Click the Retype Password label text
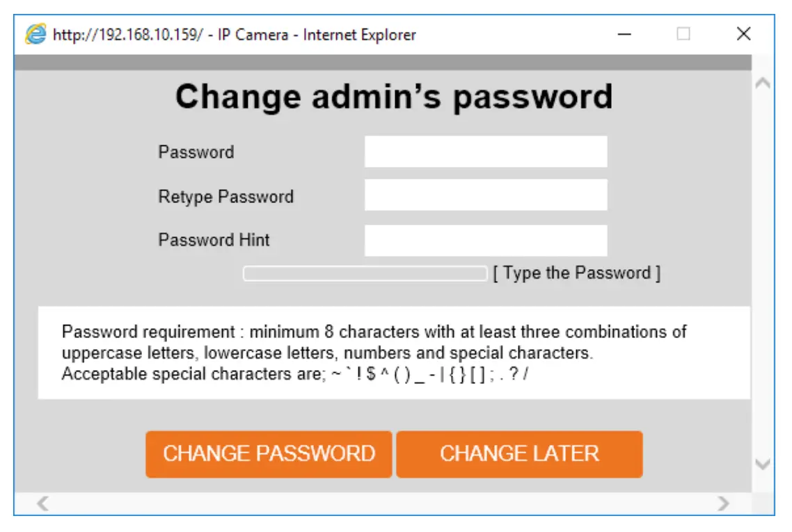The width and height of the screenshot is (792, 532). 225,196
